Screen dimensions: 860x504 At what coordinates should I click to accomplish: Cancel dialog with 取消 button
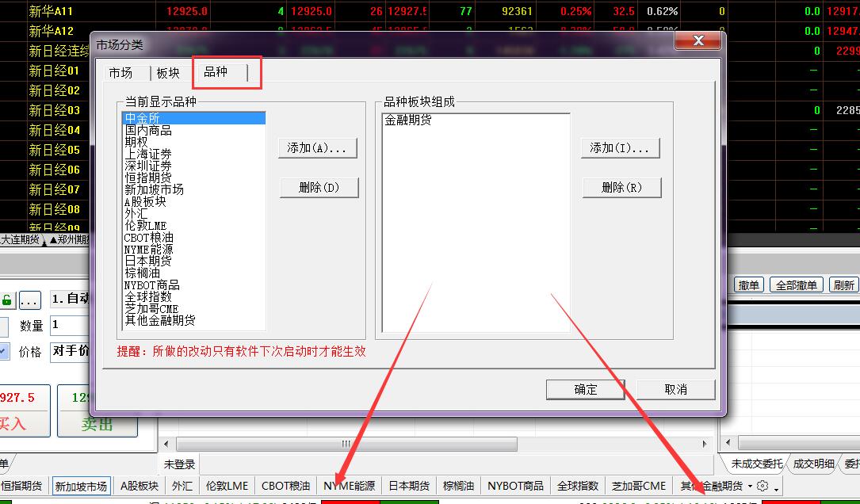(675, 389)
